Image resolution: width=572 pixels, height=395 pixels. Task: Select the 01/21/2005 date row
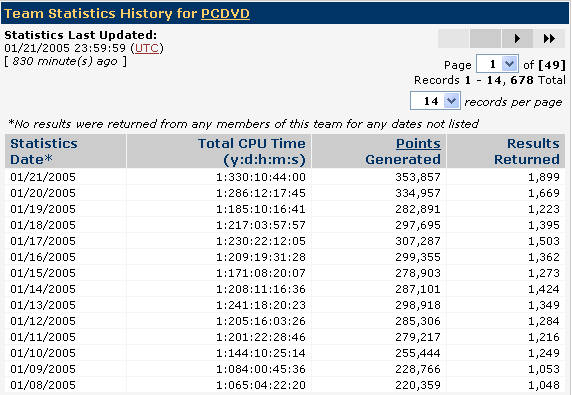285,177
